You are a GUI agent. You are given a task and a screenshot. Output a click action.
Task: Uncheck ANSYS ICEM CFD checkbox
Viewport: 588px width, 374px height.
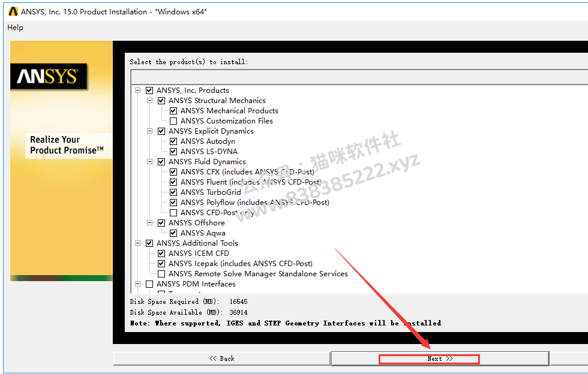click(x=161, y=254)
